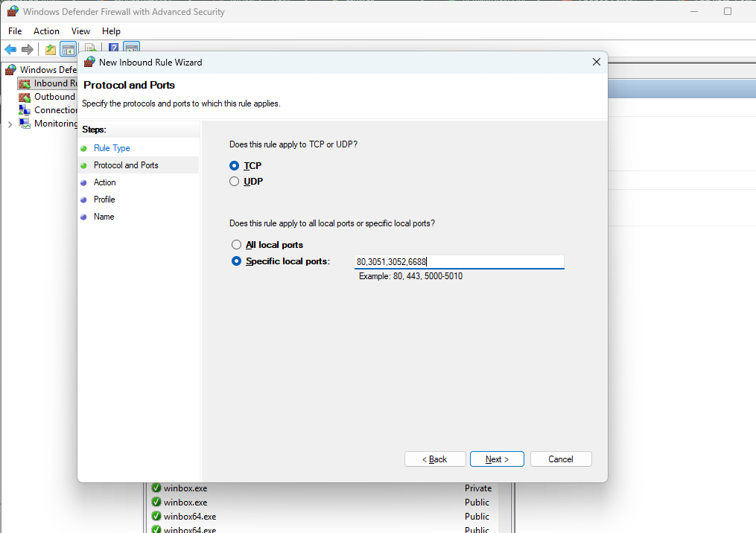
Task: Click green check beside first Public winbox.exe rule
Action: [x=156, y=502]
